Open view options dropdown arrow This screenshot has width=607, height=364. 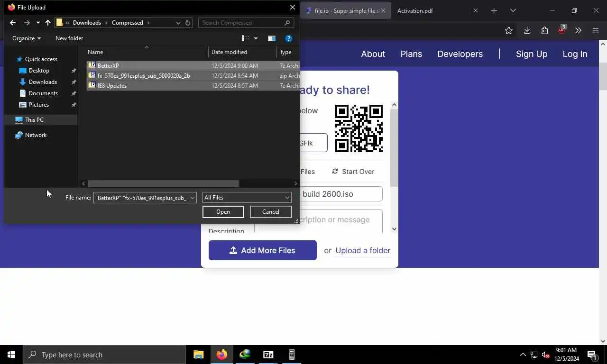(x=256, y=38)
